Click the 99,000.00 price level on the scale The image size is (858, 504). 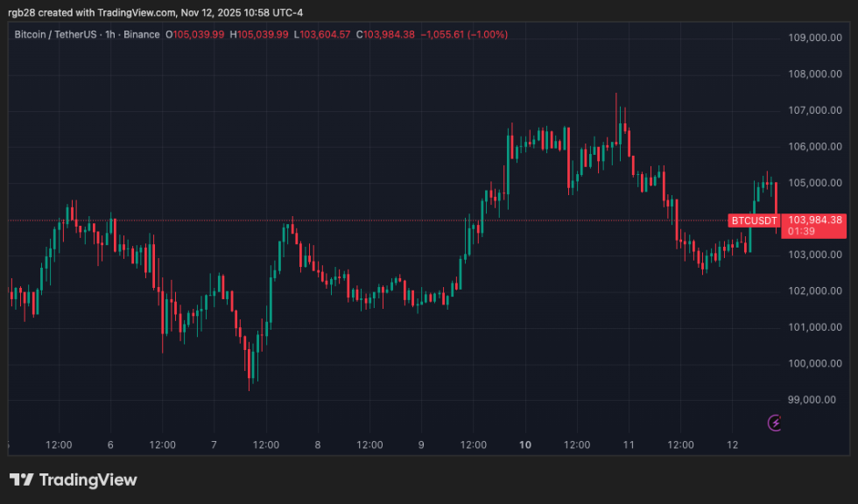[812, 400]
